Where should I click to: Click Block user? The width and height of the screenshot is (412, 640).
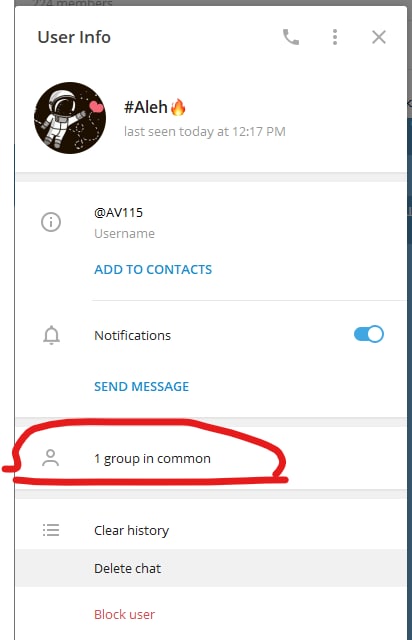tap(125, 614)
